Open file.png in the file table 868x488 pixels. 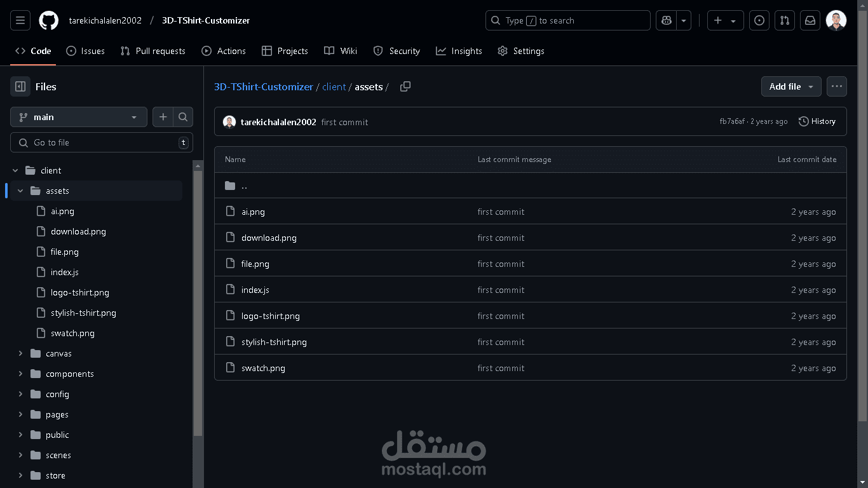point(255,264)
